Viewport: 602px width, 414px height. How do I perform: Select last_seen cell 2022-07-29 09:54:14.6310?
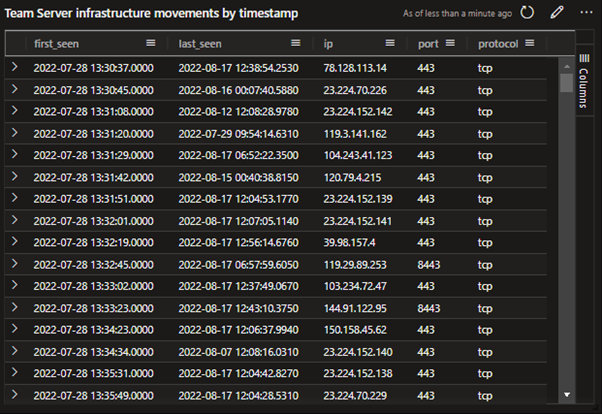238,134
